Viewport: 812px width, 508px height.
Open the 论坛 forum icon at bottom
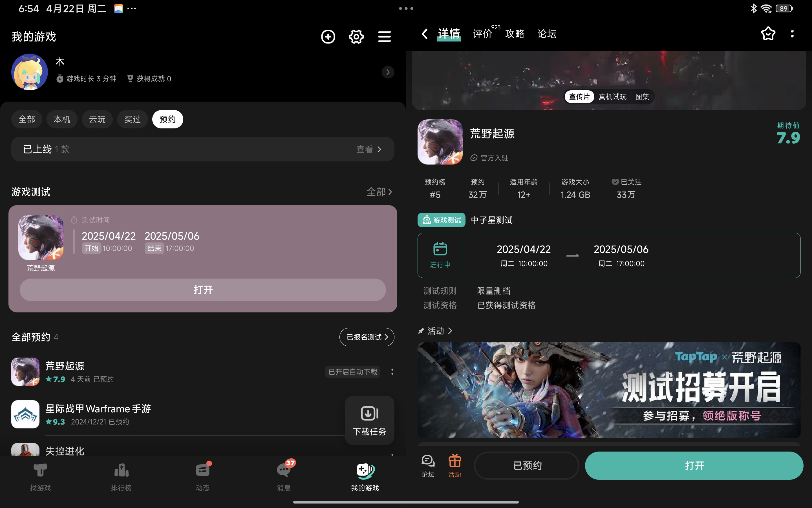pyautogui.click(x=428, y=466)
